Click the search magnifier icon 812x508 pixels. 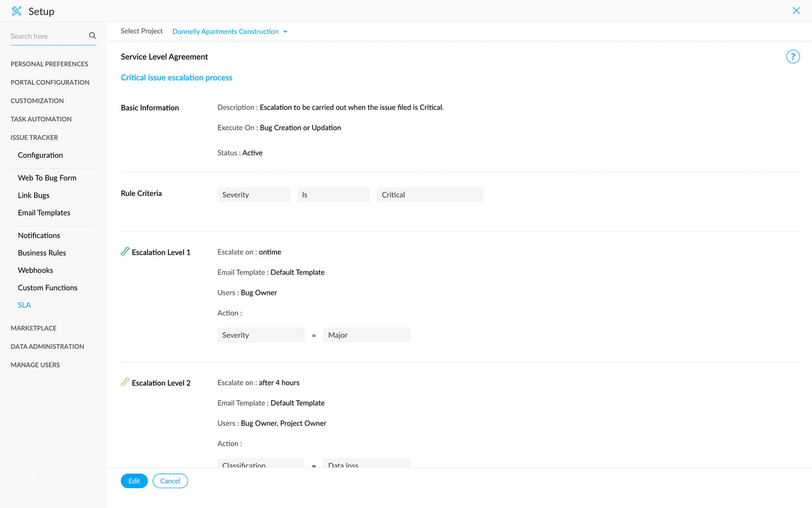92,36
